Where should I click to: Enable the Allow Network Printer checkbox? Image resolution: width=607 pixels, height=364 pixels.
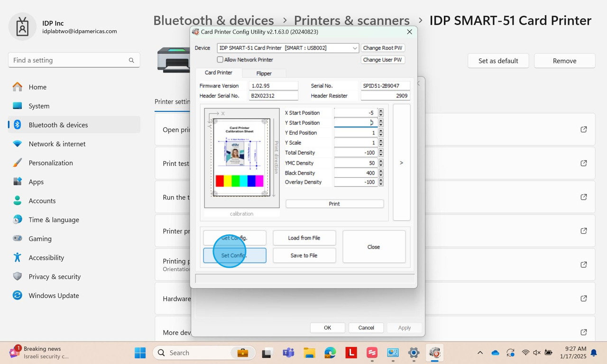[220, 60]
